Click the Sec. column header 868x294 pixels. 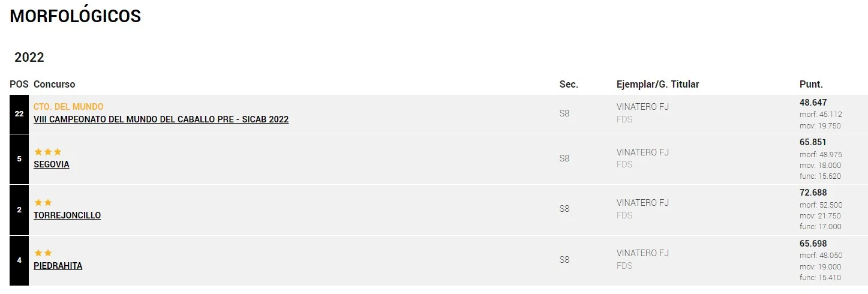[569, 85]
